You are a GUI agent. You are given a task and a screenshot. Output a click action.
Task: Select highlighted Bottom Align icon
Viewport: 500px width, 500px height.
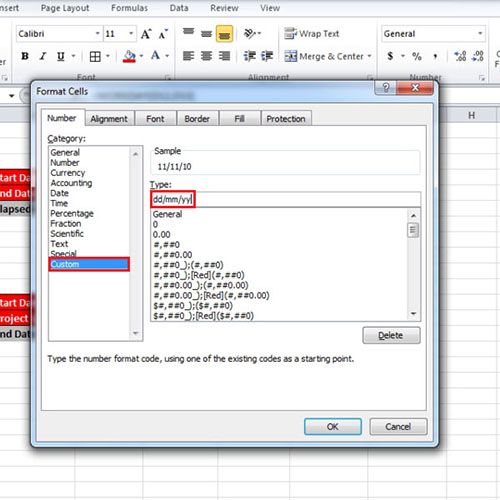(224, 34)
